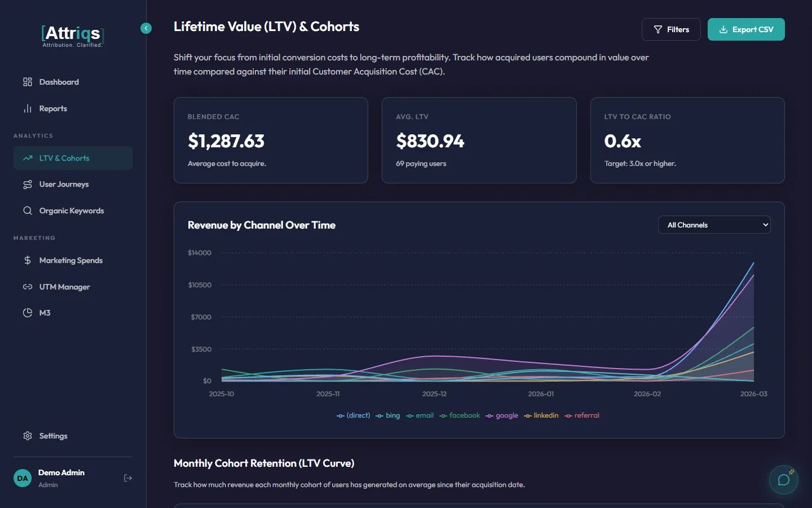The image size is (812, 508).
Task: Click the Export CSV button
Action: pos(746,29)
